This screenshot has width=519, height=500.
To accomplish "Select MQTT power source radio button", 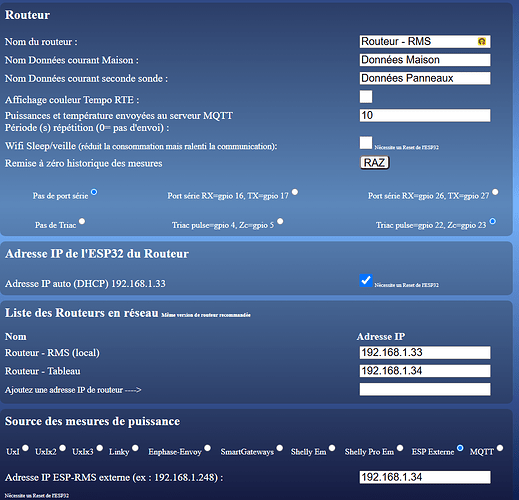I will pos(500,448).
